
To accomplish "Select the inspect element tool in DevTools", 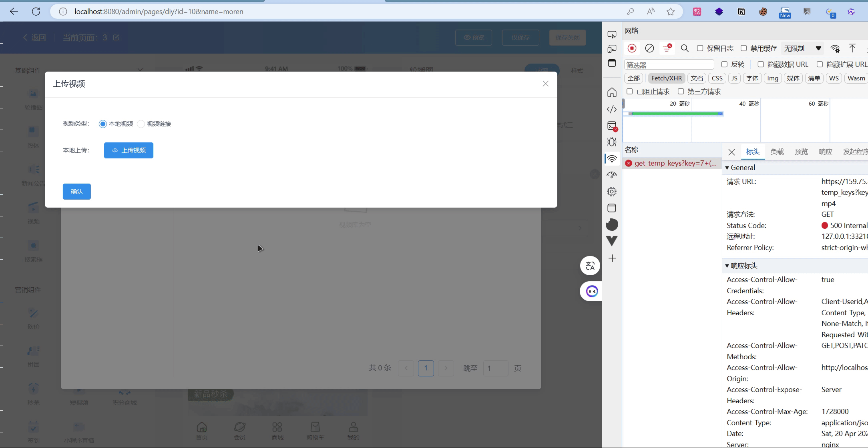I will pos(612,34).
